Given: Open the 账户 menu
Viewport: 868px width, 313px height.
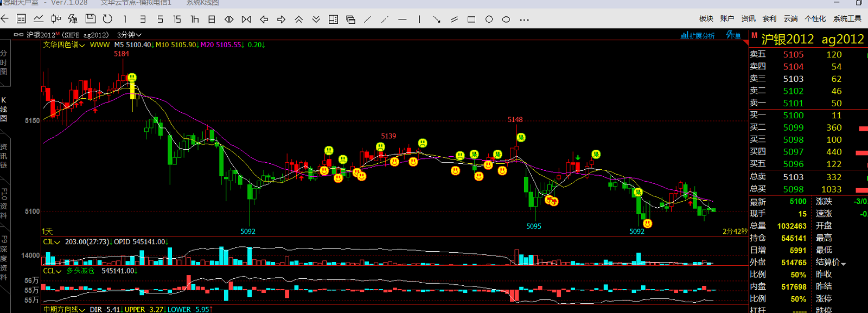Looking at the screenshot, I should [727, 18].
